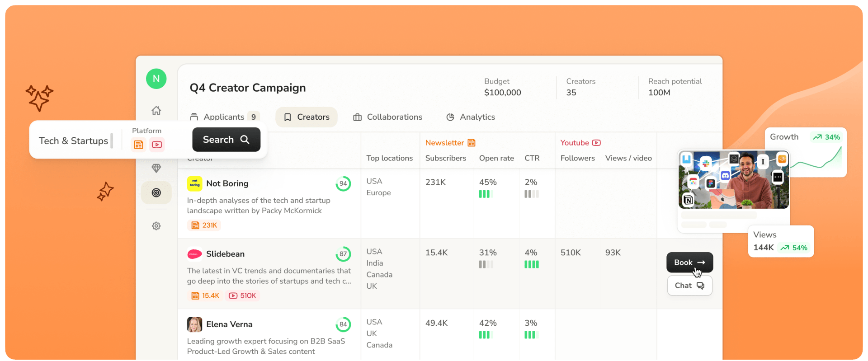Click the Budget value $100,000

503,93
